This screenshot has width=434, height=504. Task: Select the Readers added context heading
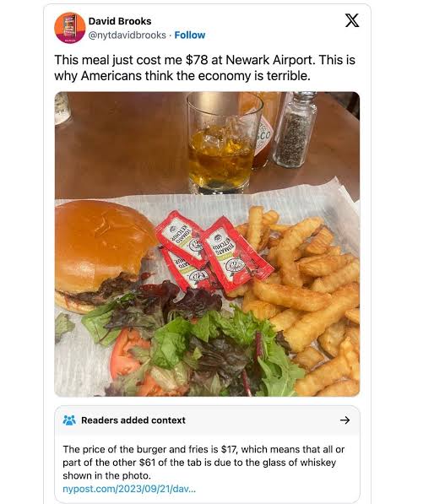click(133, 420)
